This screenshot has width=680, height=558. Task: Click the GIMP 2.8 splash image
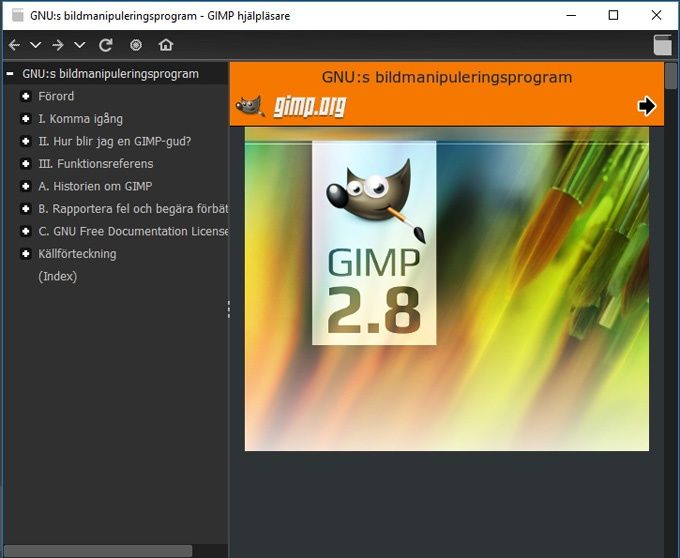click(x=447, y=289)
